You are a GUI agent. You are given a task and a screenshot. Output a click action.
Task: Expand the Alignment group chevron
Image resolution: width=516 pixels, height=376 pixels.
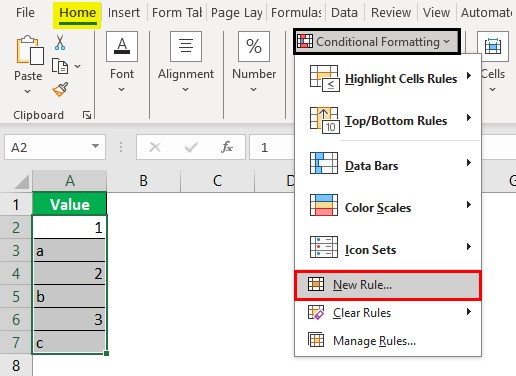click(x=186, y=89)
